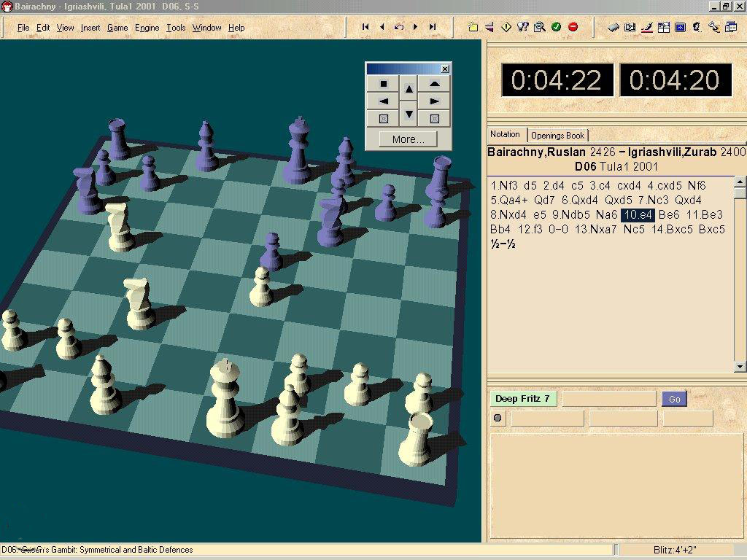Screen dimensions: 747x560
Task: Click the new game yellow notepad icon
Action: 473,27
